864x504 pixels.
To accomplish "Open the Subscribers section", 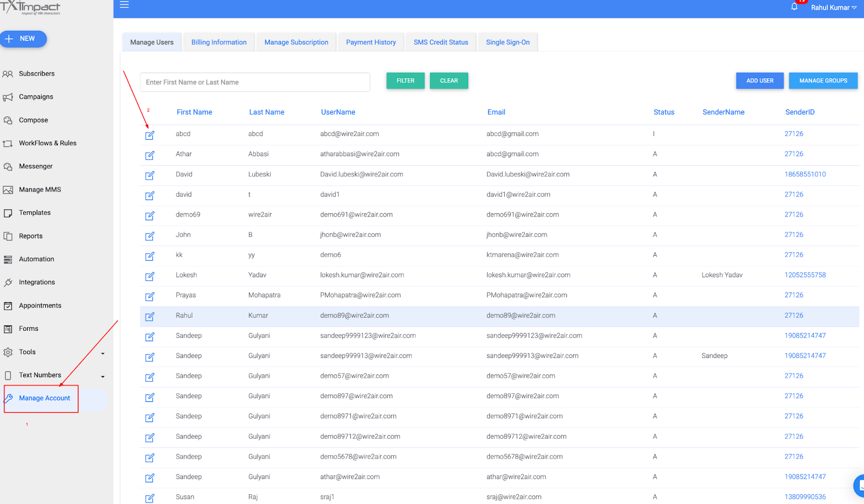I will point(36,73).
